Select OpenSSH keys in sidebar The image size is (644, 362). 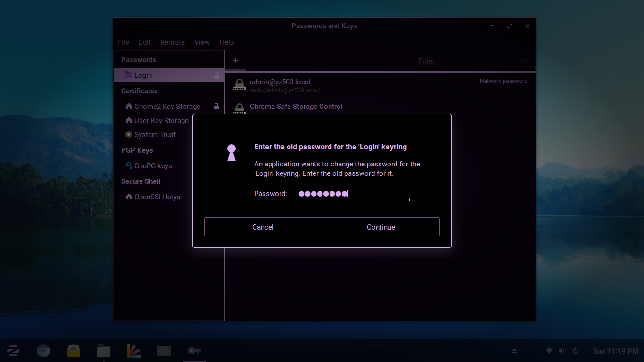[x=157, y=197]
